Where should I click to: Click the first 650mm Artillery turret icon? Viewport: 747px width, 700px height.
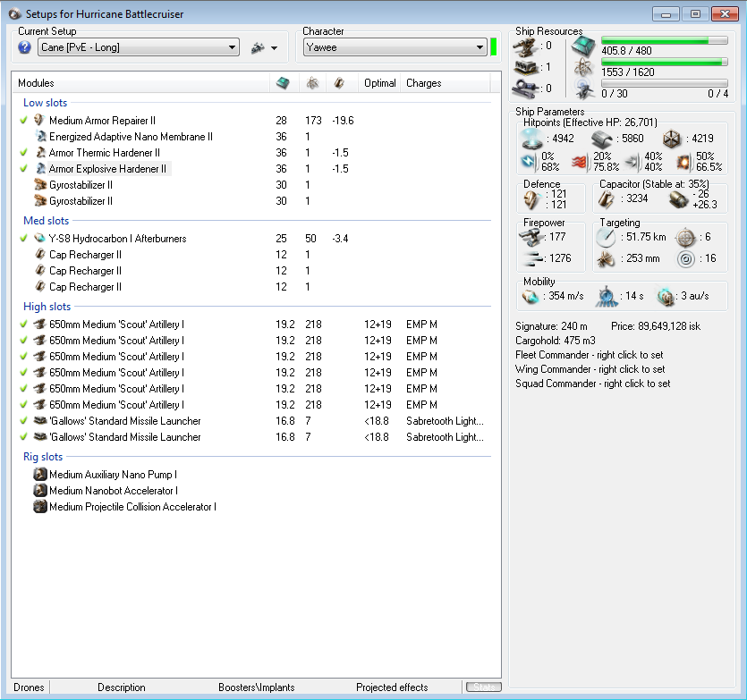click(x=40, y=325)
